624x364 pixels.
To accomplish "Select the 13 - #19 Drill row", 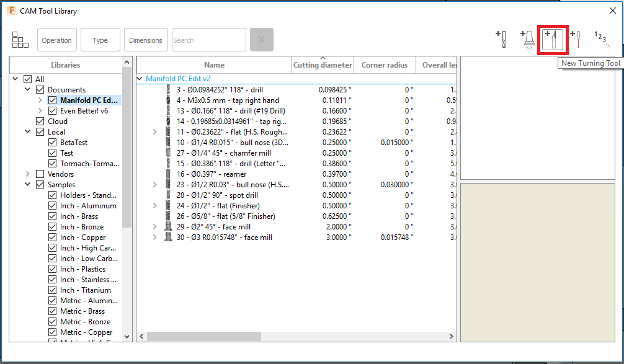I will (231, 111).
